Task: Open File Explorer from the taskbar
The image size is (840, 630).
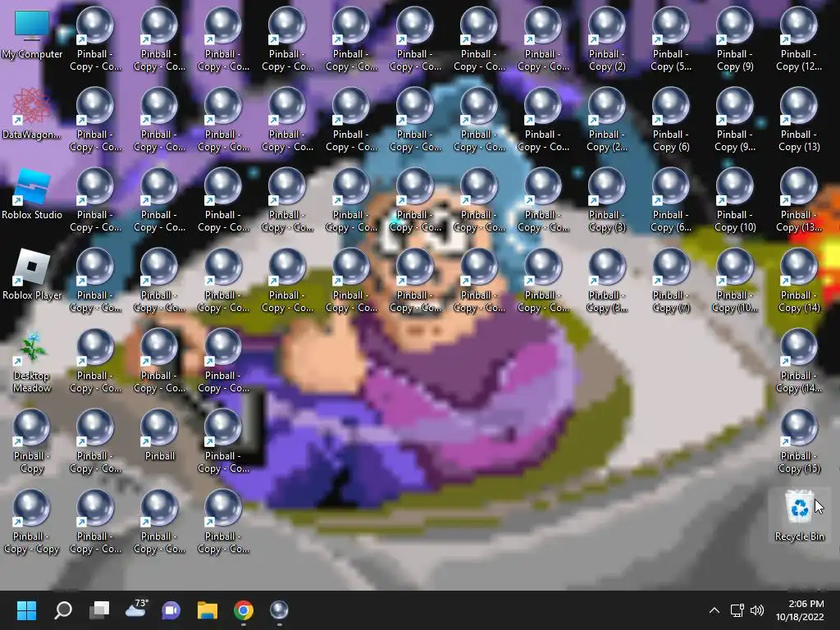Action: pyautogui.click(x=208, y=609)
